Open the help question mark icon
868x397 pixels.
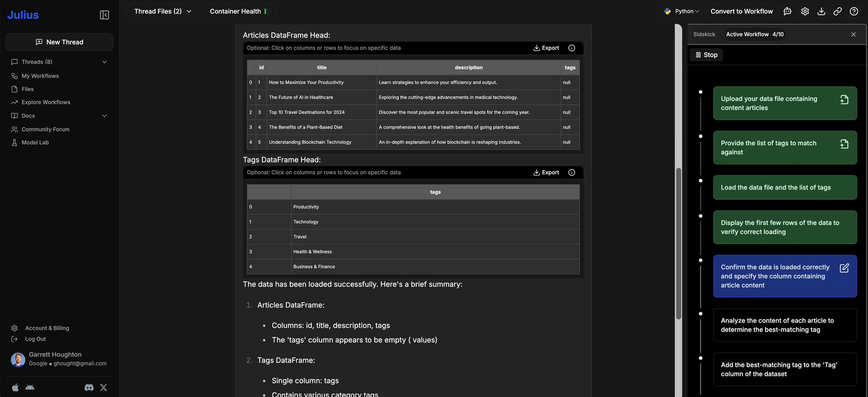[x=854, y=12]
